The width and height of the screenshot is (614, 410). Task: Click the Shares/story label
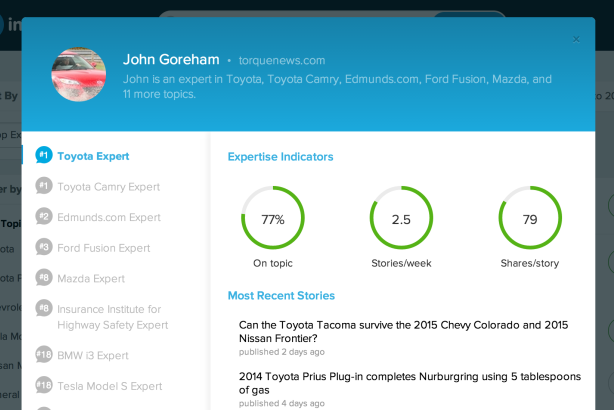[530, 263]
